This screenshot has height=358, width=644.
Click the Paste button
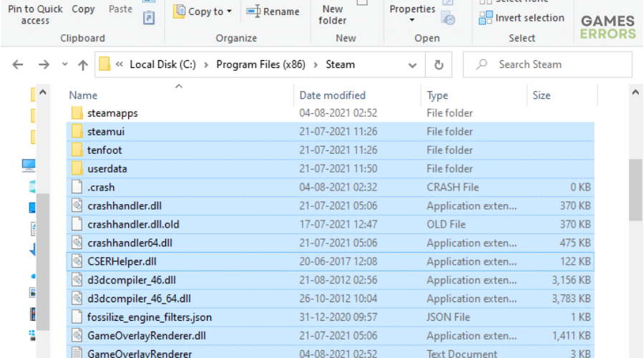120,9
